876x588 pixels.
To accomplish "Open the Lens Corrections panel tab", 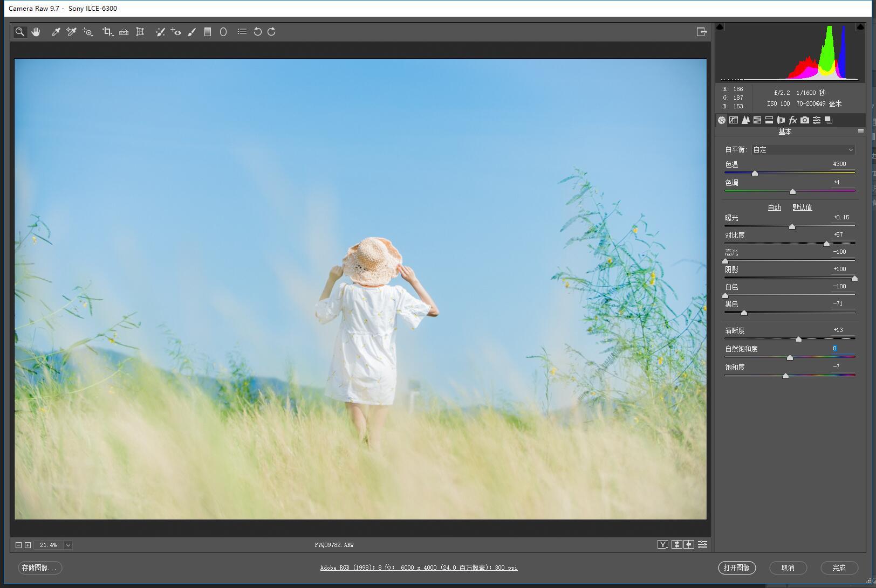I will 781,120.
